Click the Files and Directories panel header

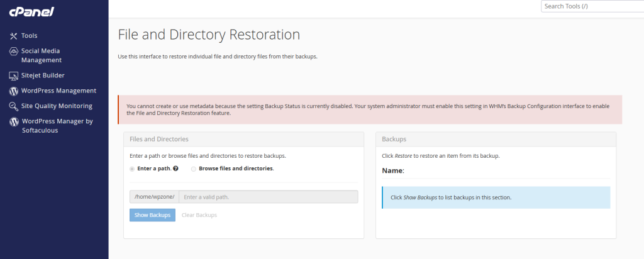[243, 139]
